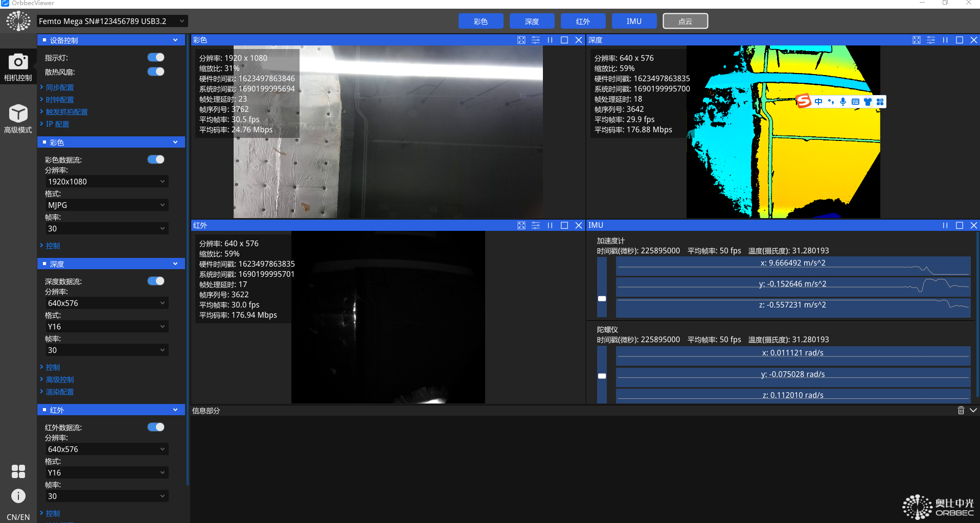Open the camera control sidebar icon
The image size is (980, 523).
coord(18,67)
